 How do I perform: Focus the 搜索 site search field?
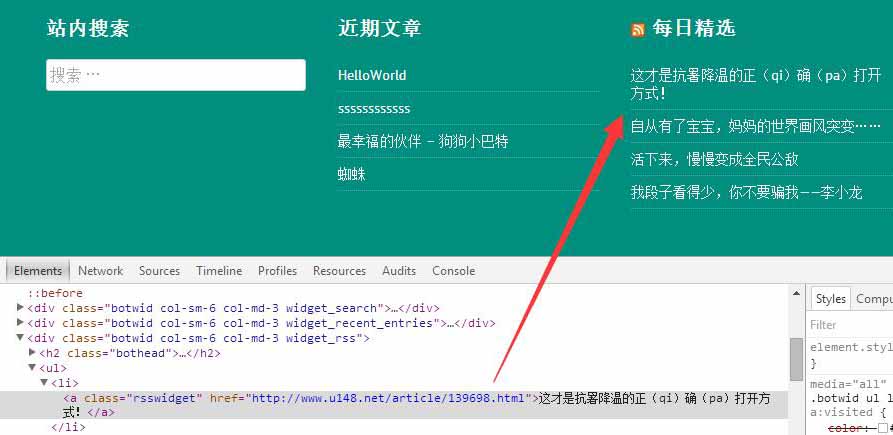(176, 75)
